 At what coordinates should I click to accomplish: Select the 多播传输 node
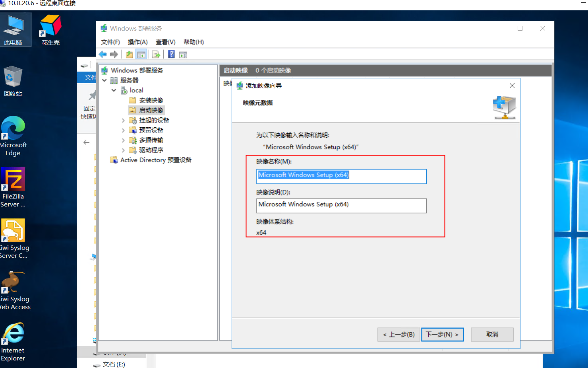[151, 140]
